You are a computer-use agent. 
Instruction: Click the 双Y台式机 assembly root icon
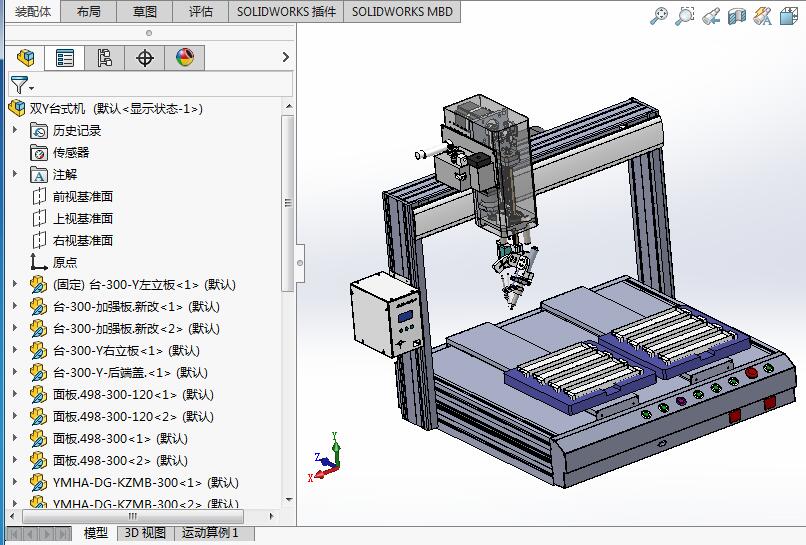point(17,108)
